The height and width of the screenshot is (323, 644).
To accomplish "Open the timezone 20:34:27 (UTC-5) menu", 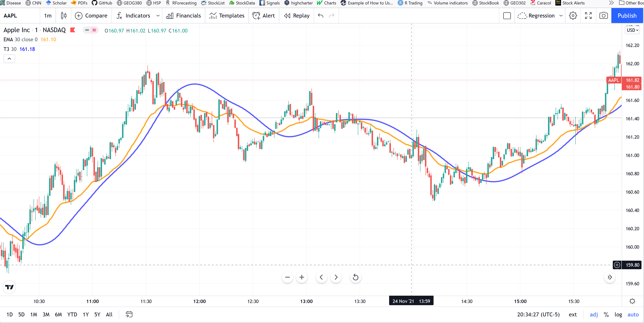I will 538,314.
